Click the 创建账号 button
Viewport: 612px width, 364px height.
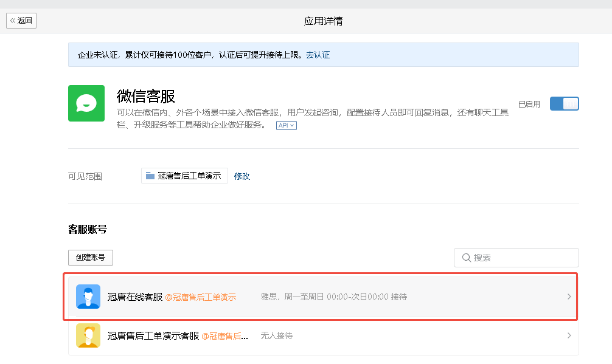(x=91, y=258)
